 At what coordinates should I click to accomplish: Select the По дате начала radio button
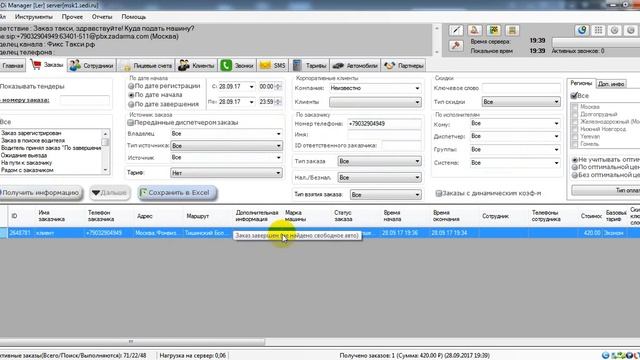click(x=131, y=95)
